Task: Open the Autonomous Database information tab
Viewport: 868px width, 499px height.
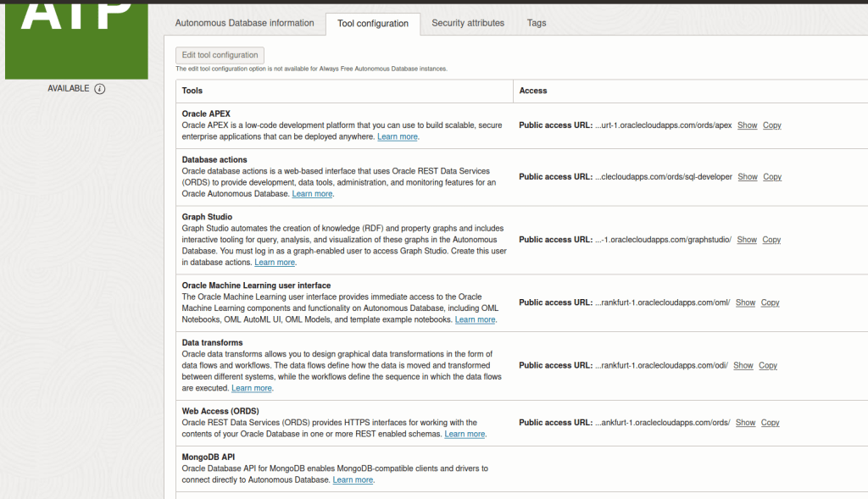Action: (x=244, y=23)
